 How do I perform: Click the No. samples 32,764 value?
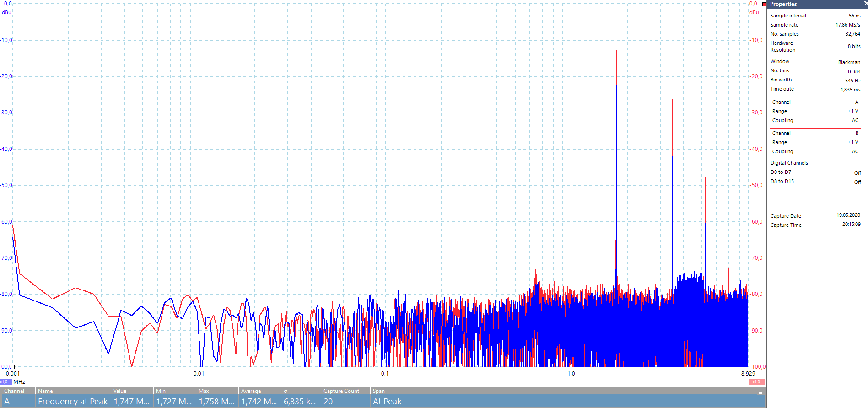pos(853,34)
